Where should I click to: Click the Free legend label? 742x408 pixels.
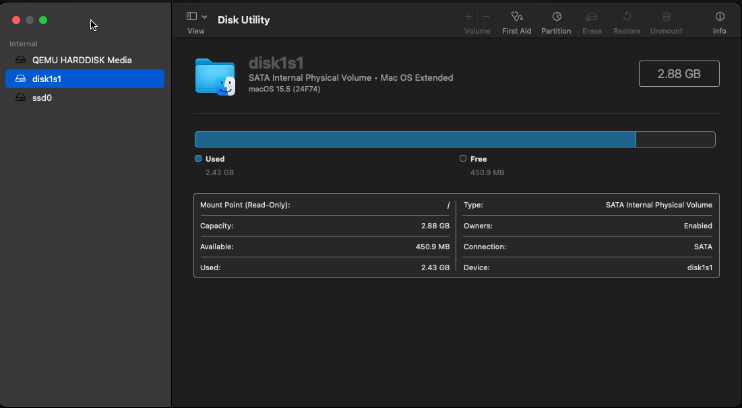(478, 159)
